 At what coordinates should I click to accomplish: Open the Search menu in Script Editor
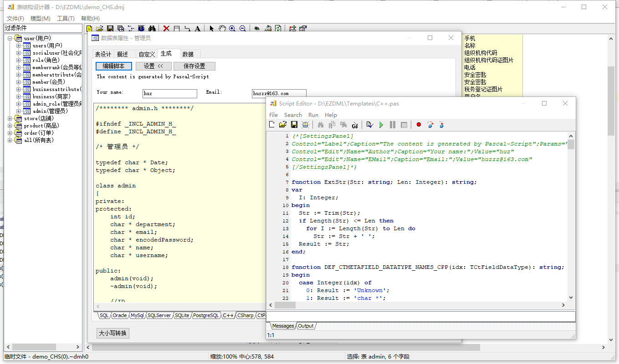coord(293,115)
